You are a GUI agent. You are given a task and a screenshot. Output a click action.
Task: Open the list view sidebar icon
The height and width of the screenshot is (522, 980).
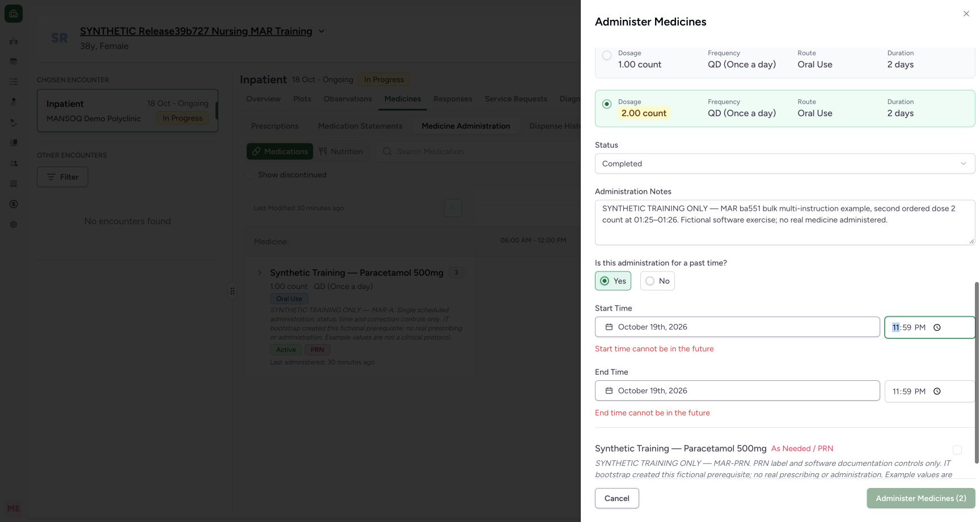(14, 82)
